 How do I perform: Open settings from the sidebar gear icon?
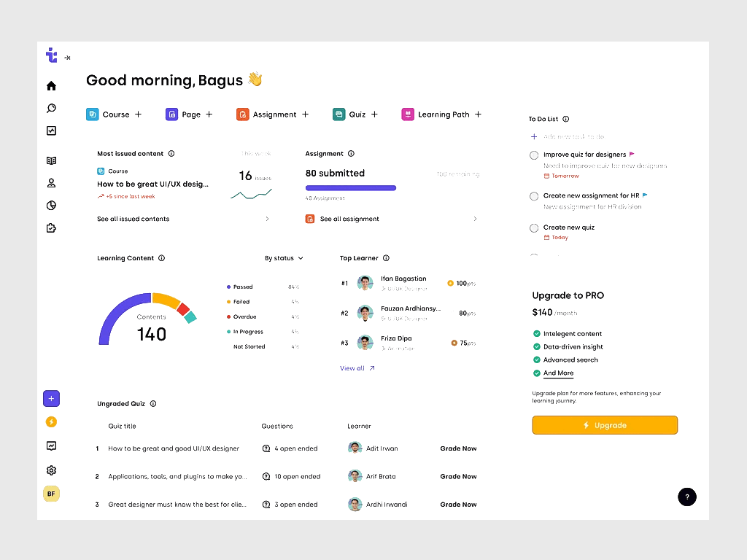pos(51,470)
